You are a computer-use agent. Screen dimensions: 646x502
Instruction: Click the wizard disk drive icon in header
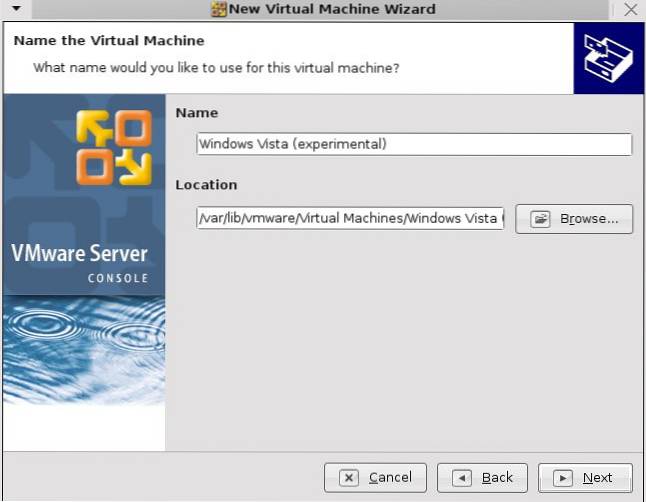pos(608,58)
